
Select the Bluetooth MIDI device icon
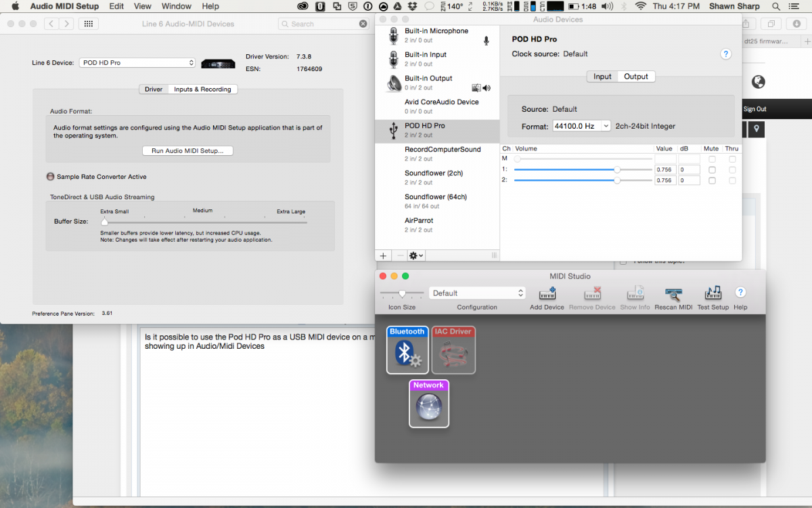407,350
